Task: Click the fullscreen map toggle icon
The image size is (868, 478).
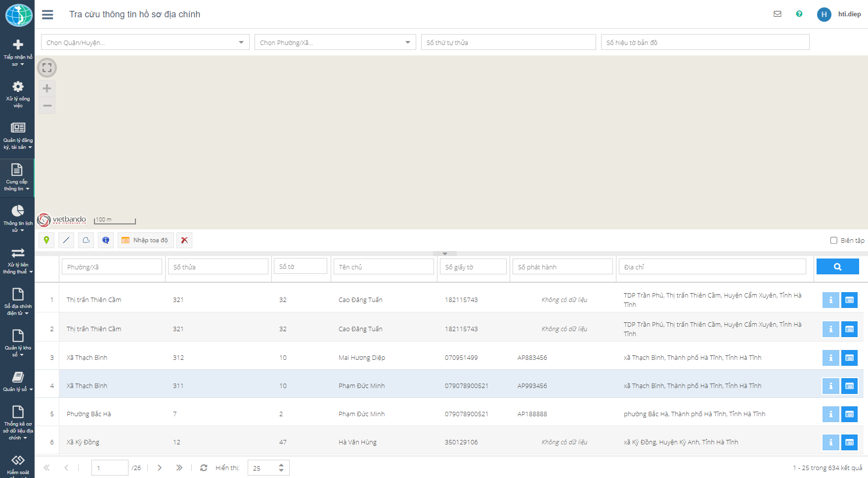Action: (47, 68)
